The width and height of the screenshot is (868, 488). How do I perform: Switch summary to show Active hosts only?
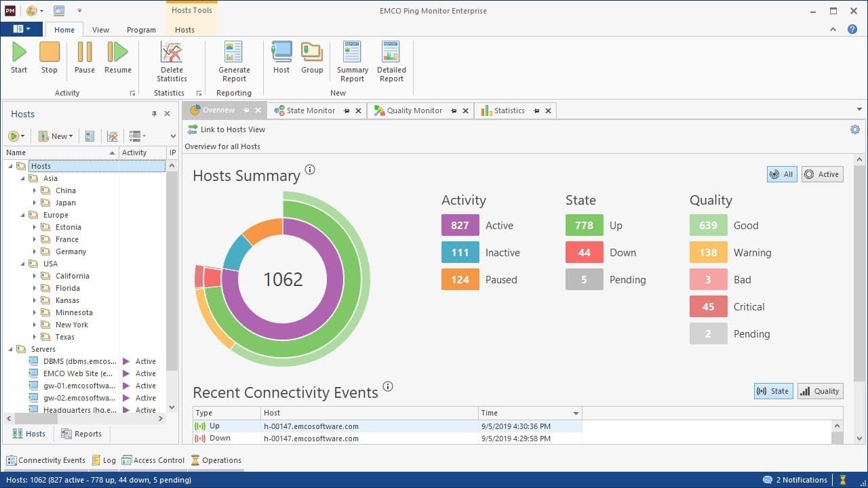point(822,174)
